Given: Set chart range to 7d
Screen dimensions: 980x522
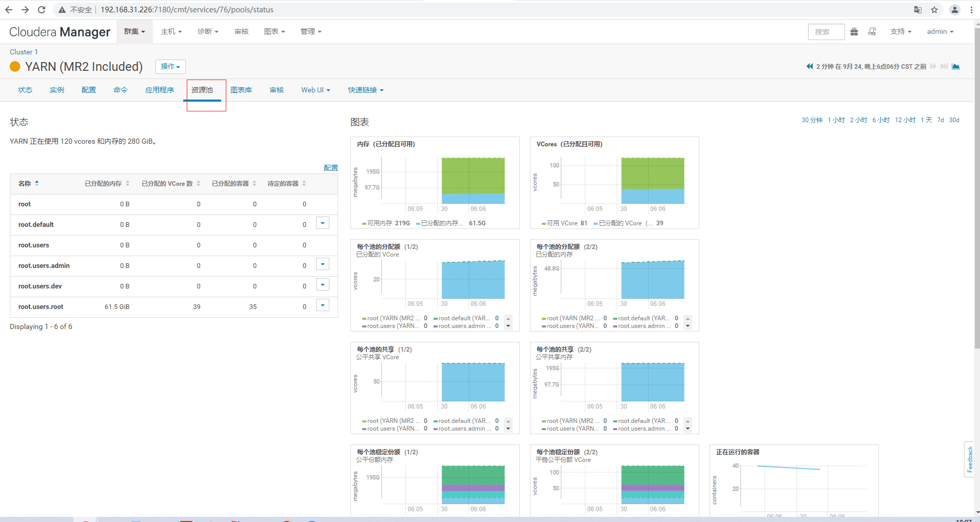Looking at the screenshot, I should click(940, 120).
